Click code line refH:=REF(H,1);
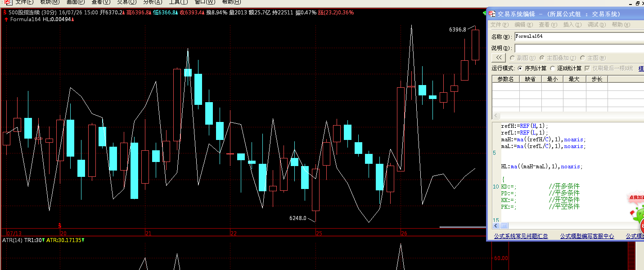The image size is (644, 270). click(525, 126)
